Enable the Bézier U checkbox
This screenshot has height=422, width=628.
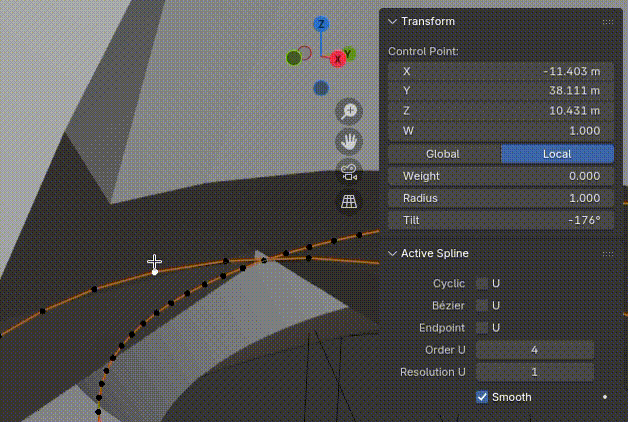click(x=482, y=305)
